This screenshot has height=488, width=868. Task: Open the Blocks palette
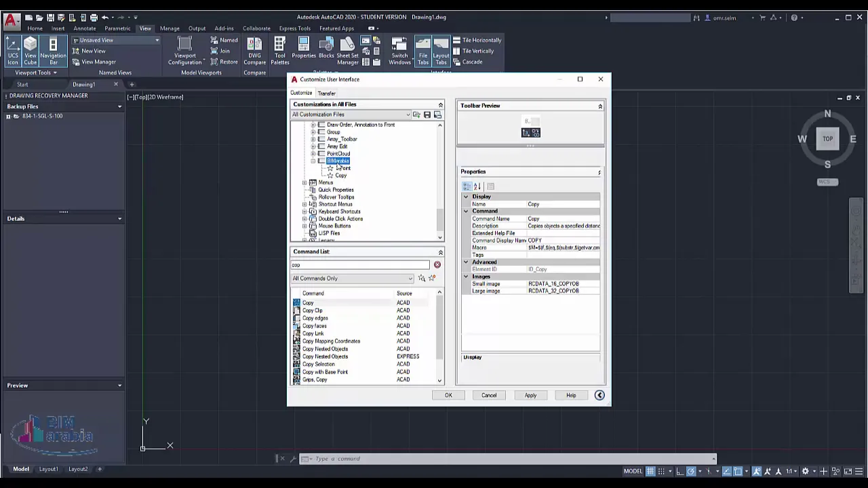click(x=326, y=49)
